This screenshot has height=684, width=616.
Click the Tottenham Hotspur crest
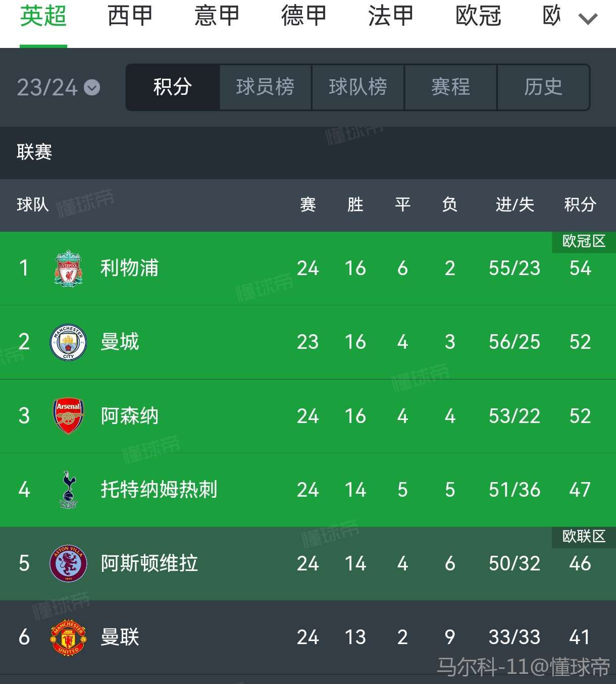click(x=68, y=490)
